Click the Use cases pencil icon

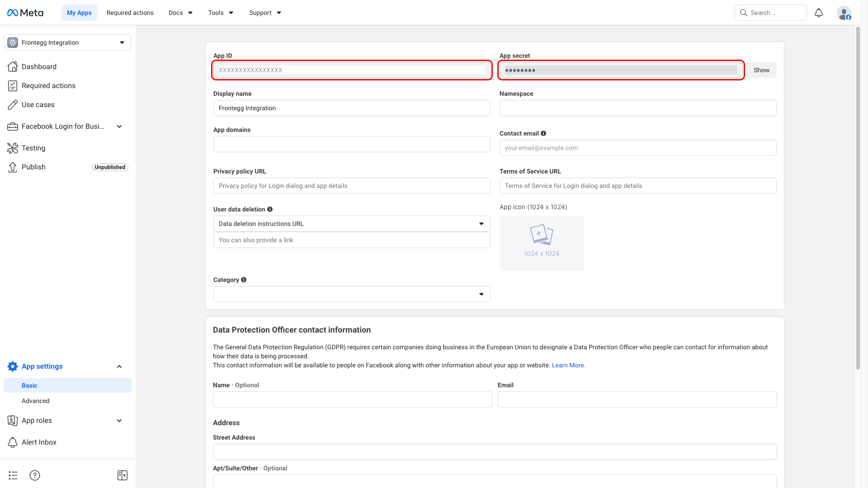coord(13,104)
